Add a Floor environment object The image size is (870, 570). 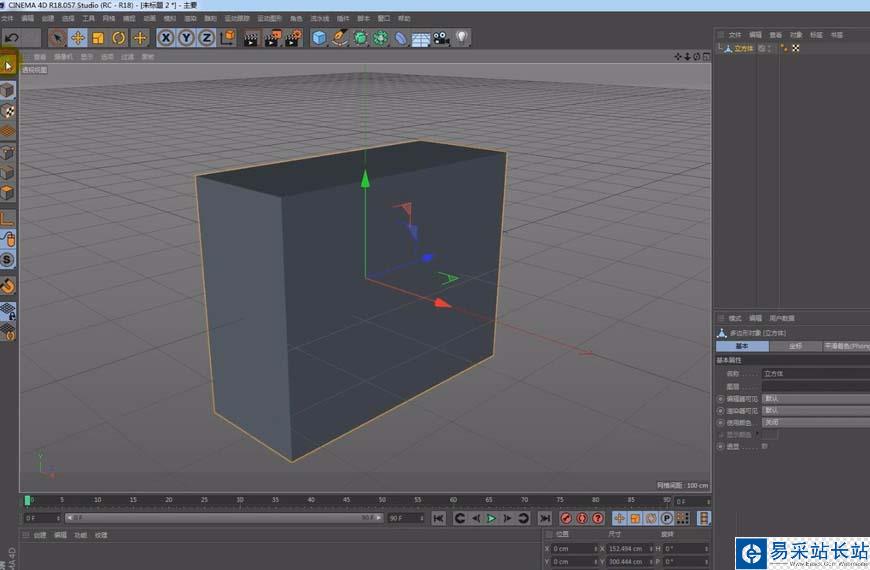421,38
